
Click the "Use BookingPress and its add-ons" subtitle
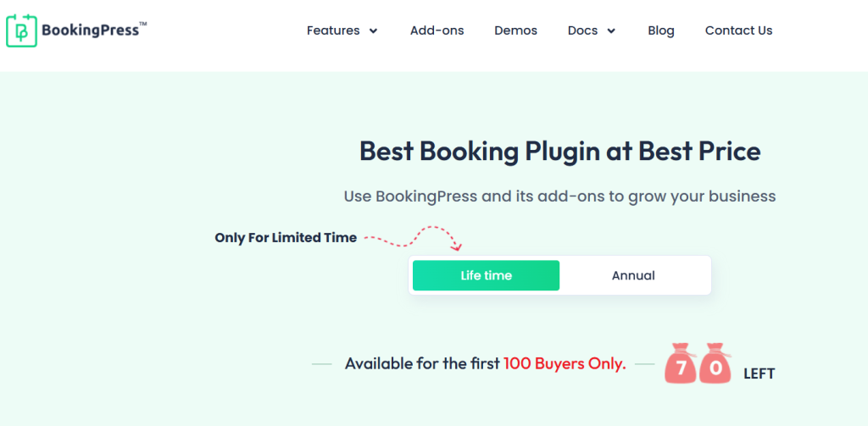(559, 196)
